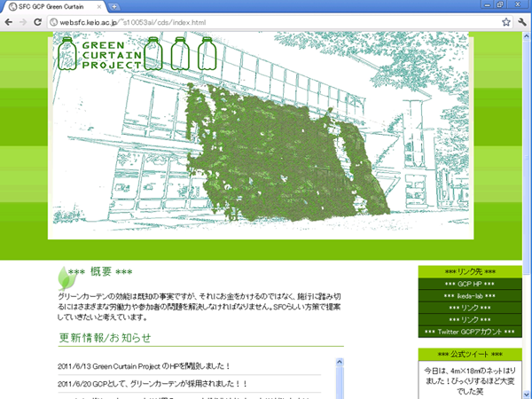This screenshot has width=532, height=399.
Task: Open the GCP HP link
Action: pyautogui.click(x=470, y=284)
